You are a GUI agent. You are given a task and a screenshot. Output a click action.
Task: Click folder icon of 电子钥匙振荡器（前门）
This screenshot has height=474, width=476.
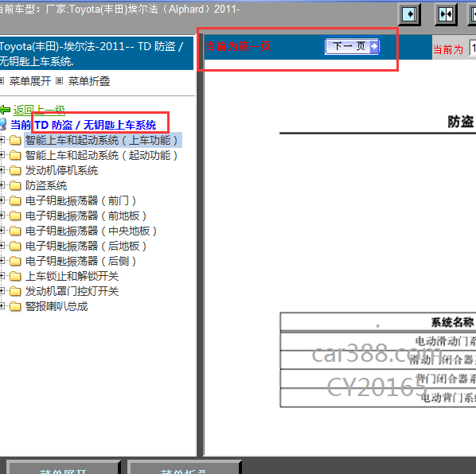15,200
